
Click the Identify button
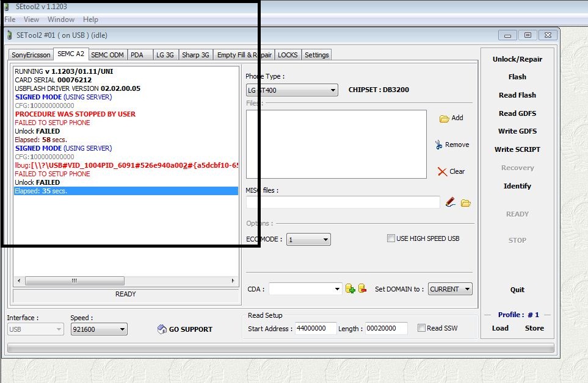tap(517, 186)
